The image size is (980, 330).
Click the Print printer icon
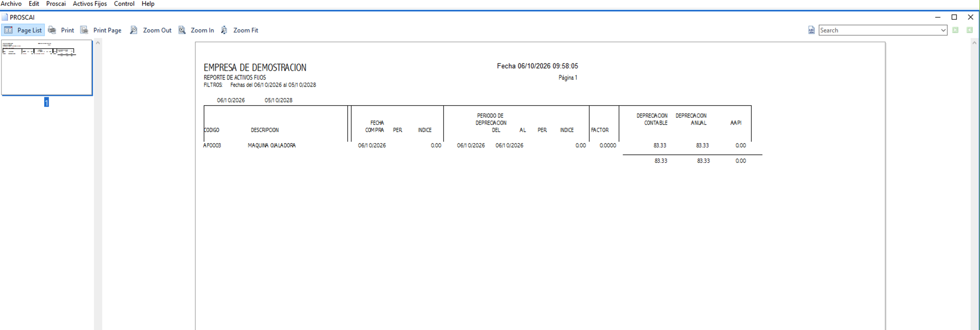point(52,30)
